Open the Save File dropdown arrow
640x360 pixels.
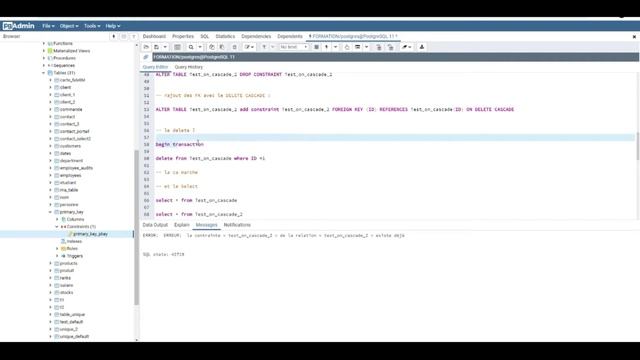[165, 47]
